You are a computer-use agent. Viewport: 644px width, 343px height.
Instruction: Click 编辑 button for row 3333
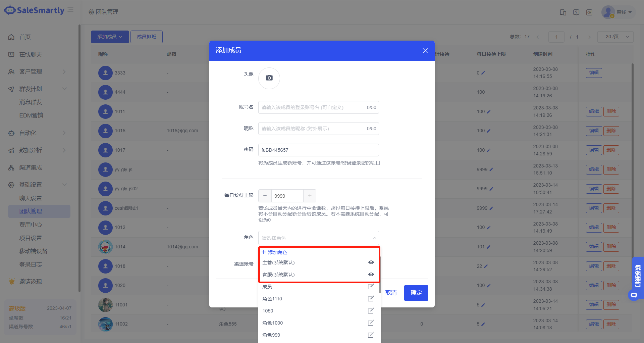click(594, 73)
